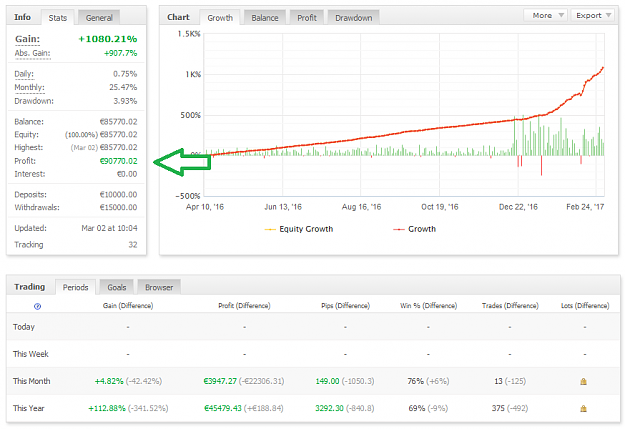Click This Year gain +112.88%

pyautogui.click(x=107, y=408)
